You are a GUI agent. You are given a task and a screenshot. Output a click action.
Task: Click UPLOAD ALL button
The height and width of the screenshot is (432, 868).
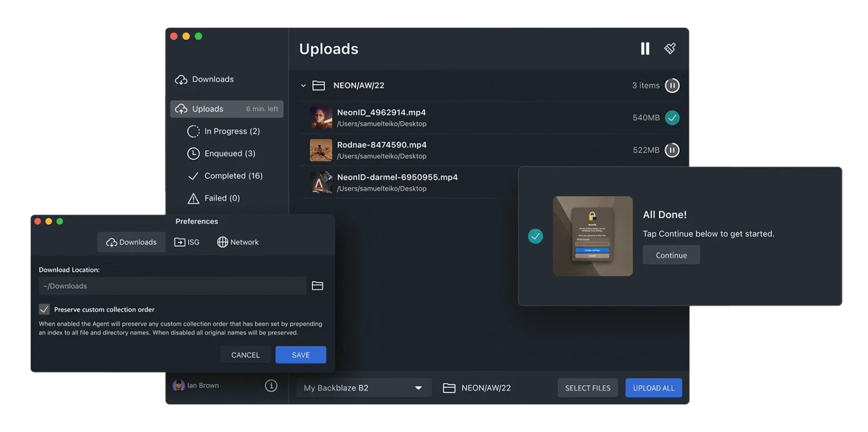[654, 388]
